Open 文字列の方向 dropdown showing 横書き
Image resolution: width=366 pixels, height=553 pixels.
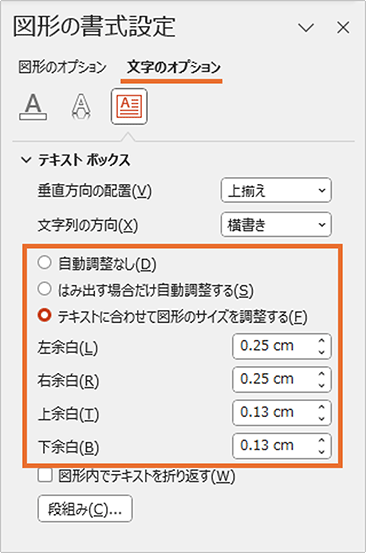(x=276, y=225)
